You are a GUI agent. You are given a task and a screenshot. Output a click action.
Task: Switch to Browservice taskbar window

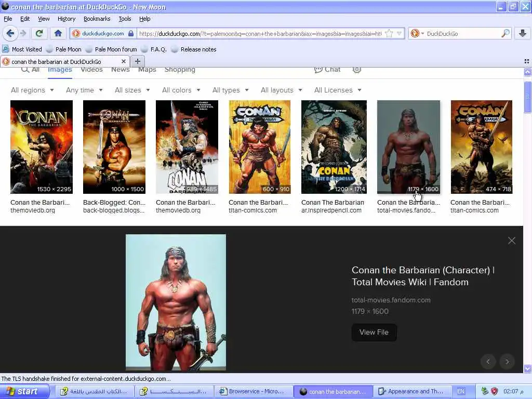coord(253,392)
